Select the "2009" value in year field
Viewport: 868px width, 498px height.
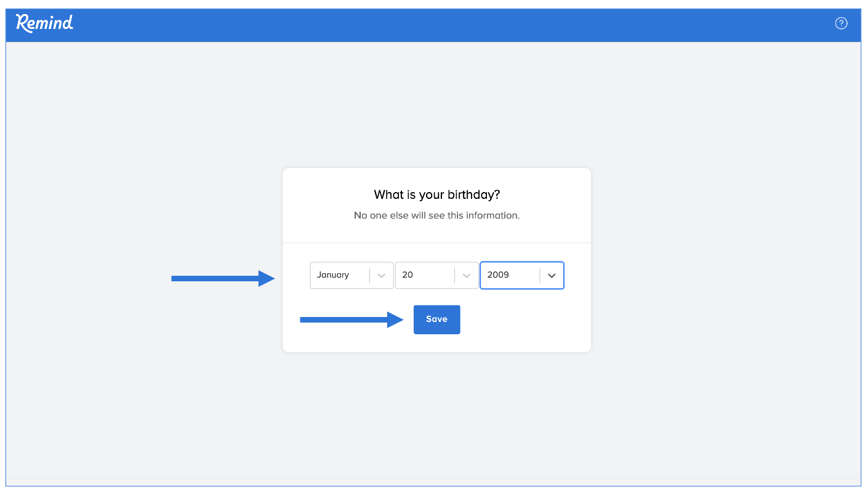pyautogui.click(x=498, y=275)
